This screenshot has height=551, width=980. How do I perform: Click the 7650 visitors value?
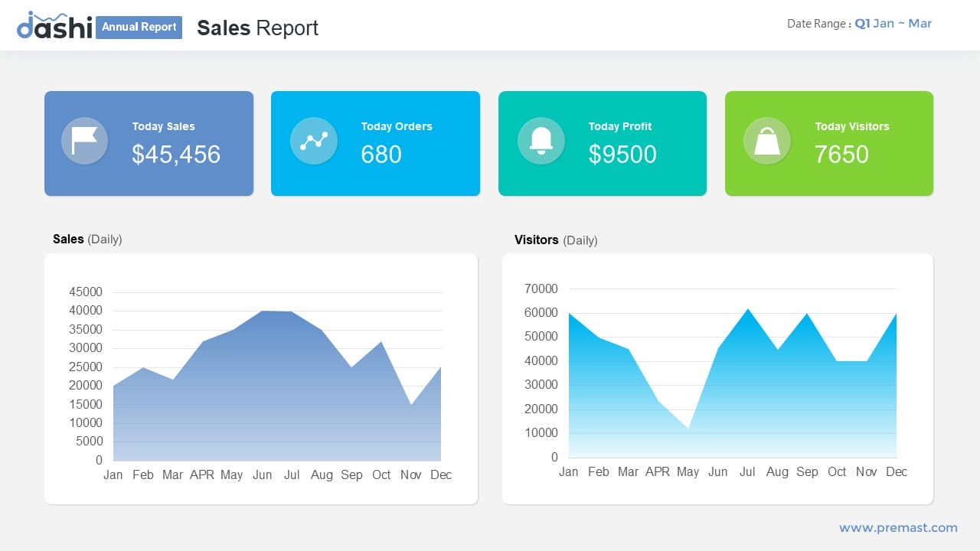(841, 155)
